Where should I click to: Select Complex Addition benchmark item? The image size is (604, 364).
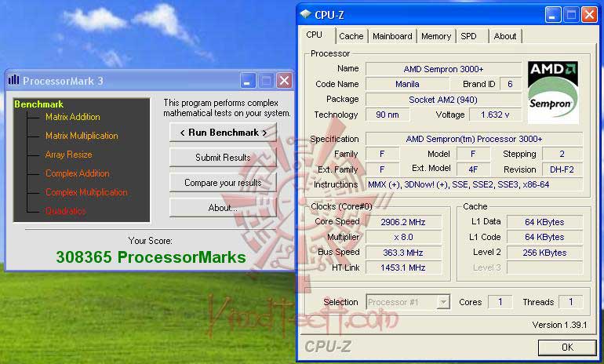click(x=78, y=173)
